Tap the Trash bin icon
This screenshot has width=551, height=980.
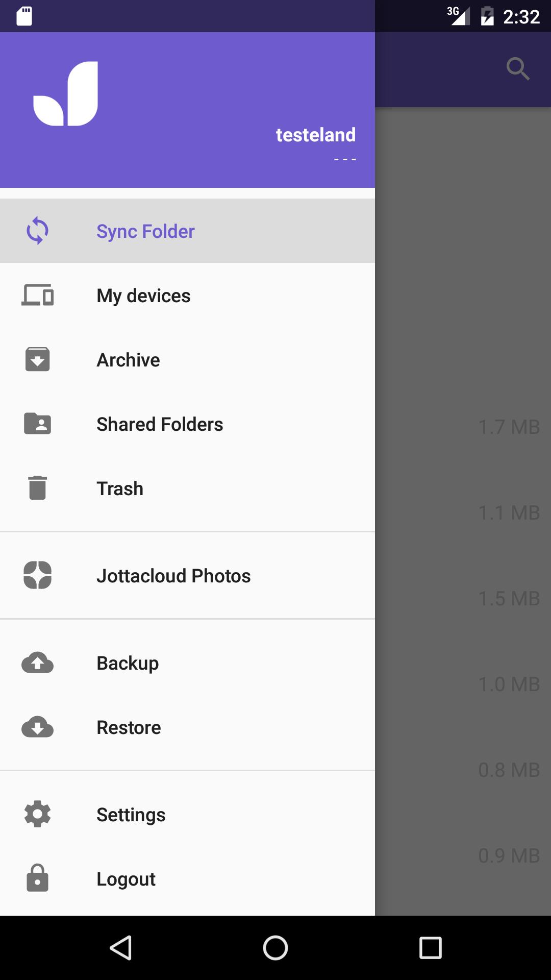pyautogui.click(x=37, y=488)
